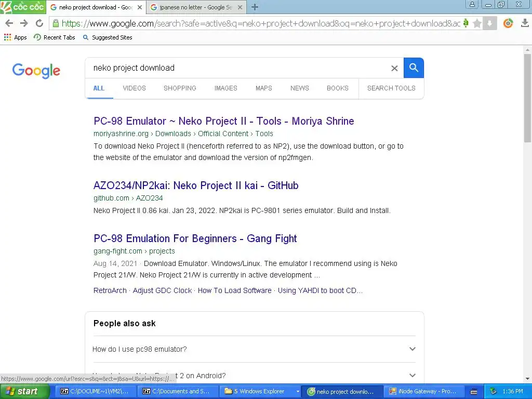The image size is (532, 399).
Task: Close the 'jpanese no letter' tab
Action: [240, 7]
